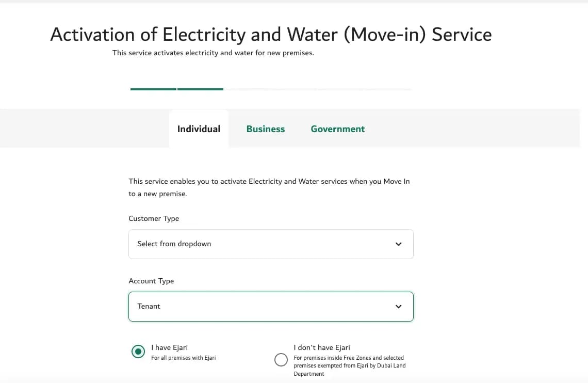Click the 'For all premises with Ejari' description
The image size is (588, 383).
click(x=183, y=357)
